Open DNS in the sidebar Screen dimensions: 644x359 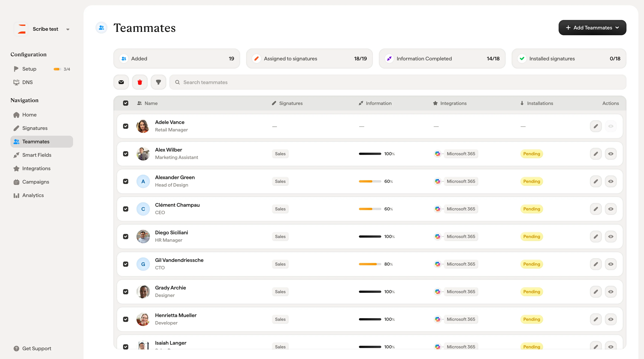[x=42, y=82]
